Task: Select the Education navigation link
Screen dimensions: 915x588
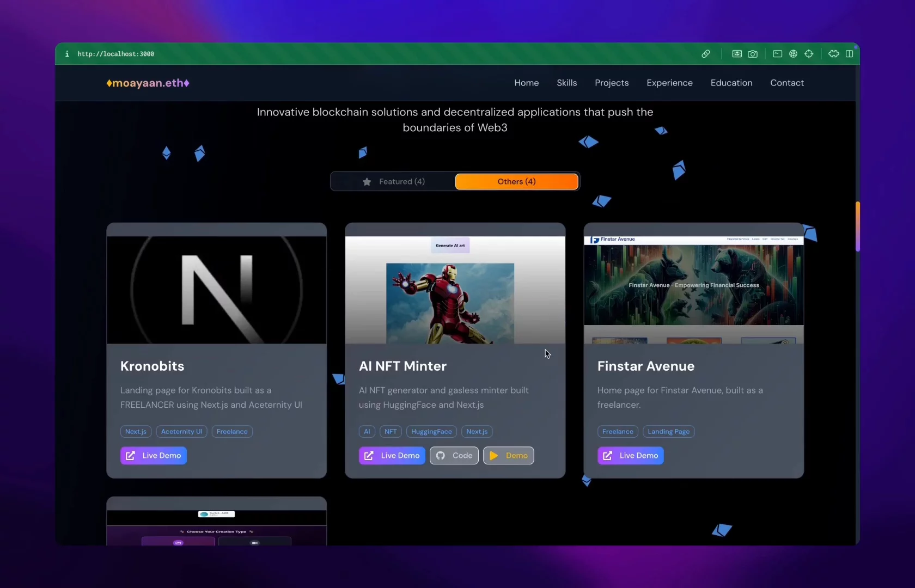Action: (731, 83)
